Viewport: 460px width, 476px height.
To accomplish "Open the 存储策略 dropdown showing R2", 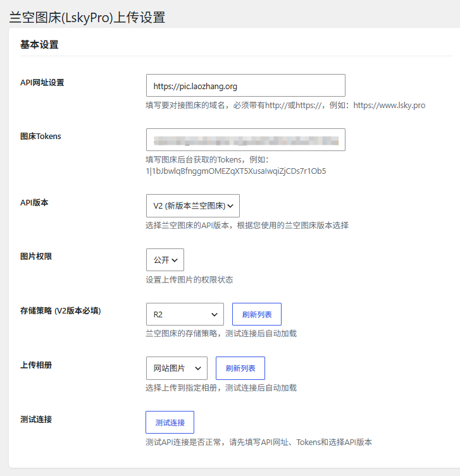I will tap(185, 314).
